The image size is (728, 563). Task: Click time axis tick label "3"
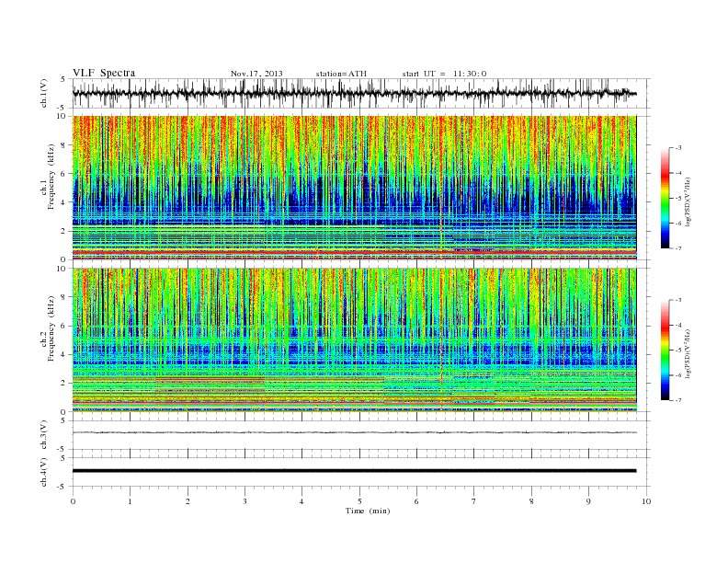coord(245,501)
